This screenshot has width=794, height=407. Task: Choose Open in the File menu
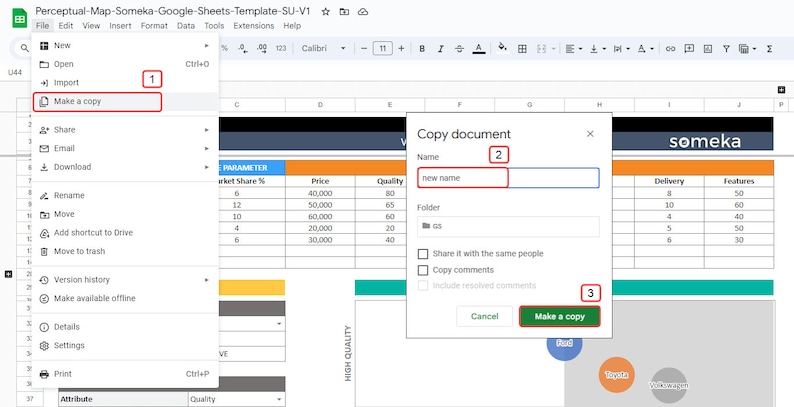(x=125, y=64)
